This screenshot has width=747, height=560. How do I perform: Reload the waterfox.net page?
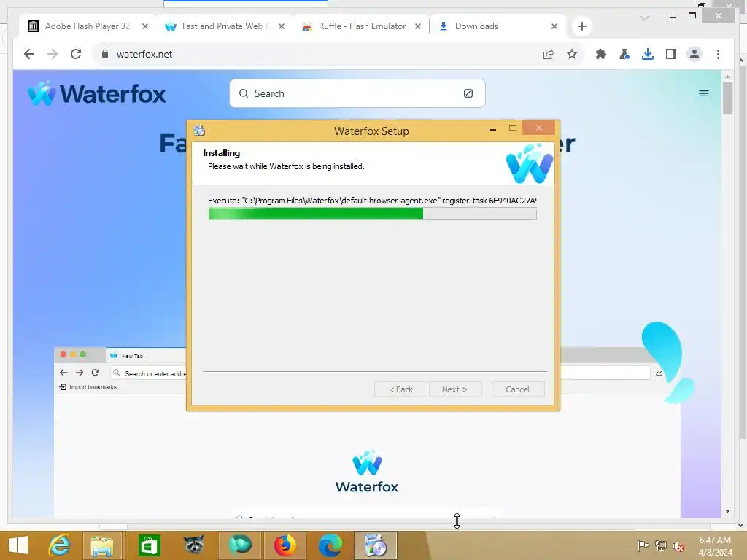(x=76, y=54)
